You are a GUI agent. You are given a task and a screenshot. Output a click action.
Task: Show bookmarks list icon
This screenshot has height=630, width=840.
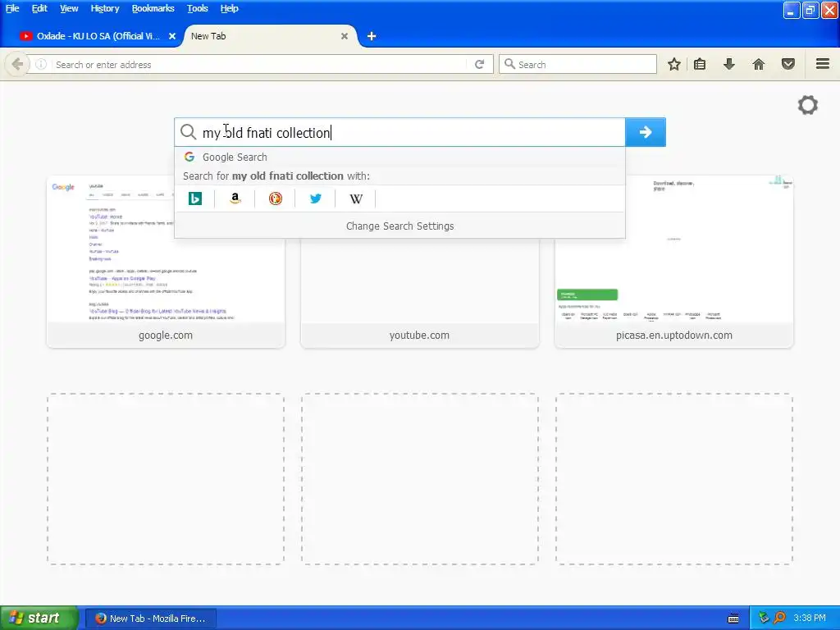pyautogui.click(x=700, y=64)
